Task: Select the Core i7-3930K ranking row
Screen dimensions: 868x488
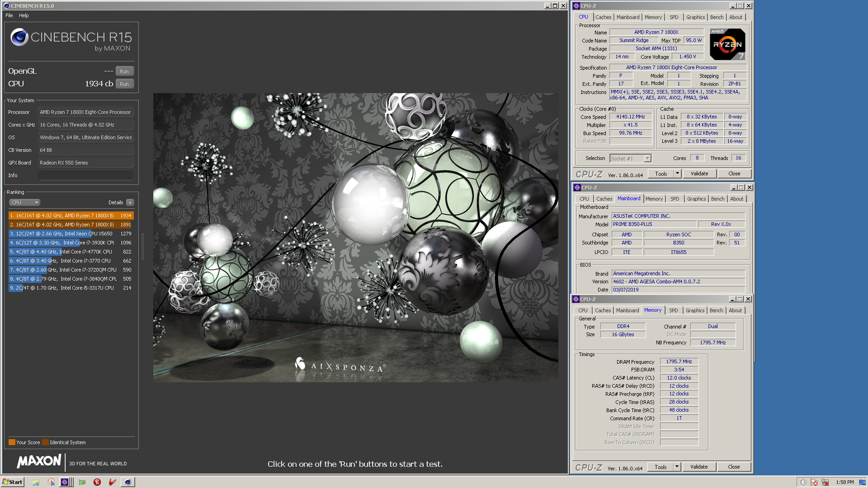Action: [x=71, y=243]
